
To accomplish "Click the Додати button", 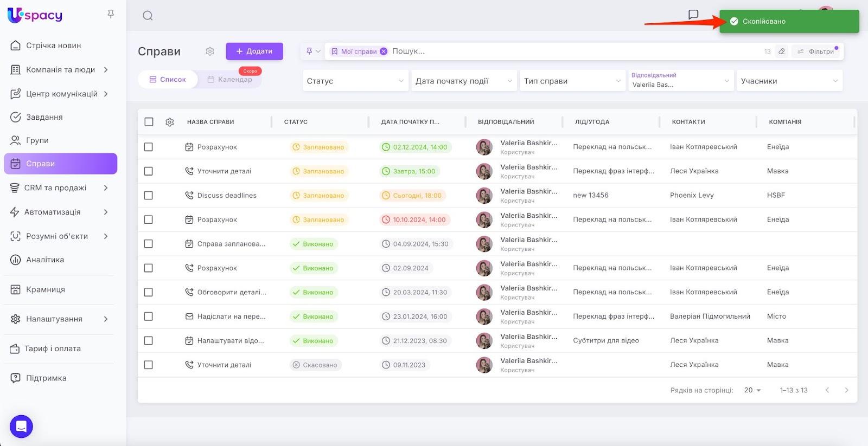I will point(254,51).
